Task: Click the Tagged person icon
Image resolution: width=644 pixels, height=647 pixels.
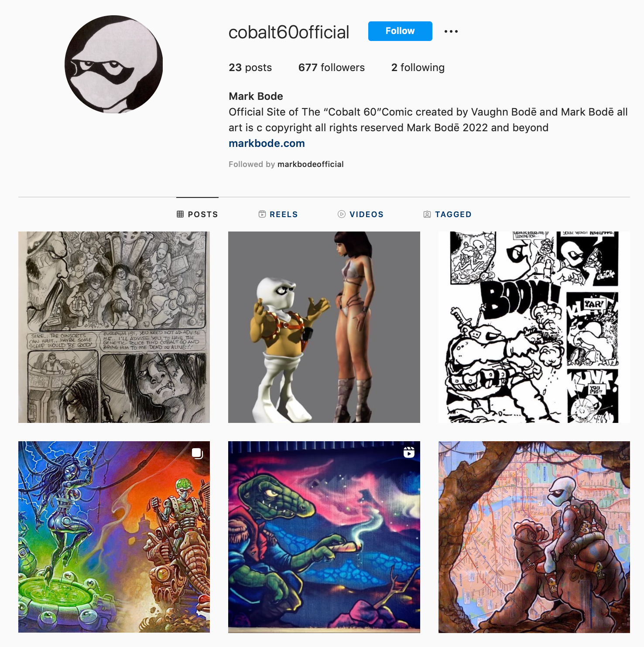Action: point(427,214)
